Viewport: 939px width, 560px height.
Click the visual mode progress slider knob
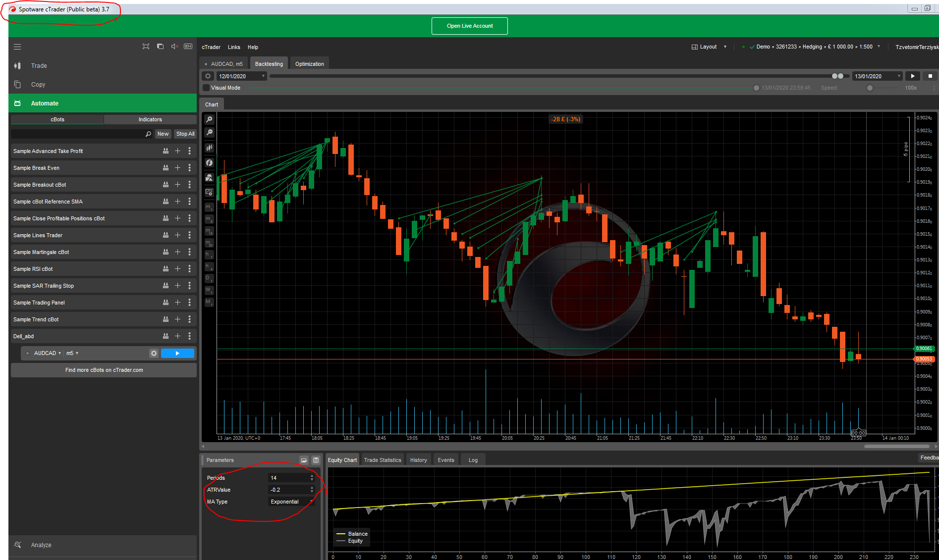point(756,88)
